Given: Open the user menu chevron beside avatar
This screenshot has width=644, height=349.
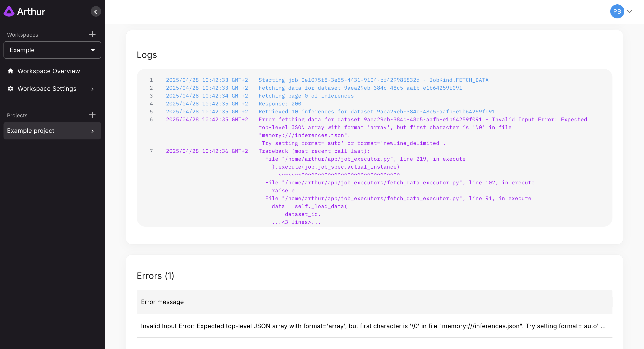Looking at the screenshot, I should coord(630,11).
